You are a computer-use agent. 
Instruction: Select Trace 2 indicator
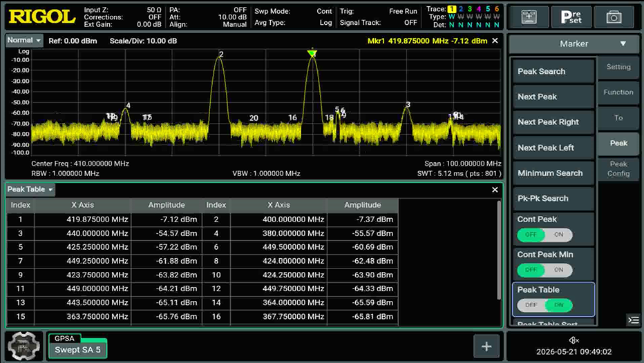[x=461, y=9]
